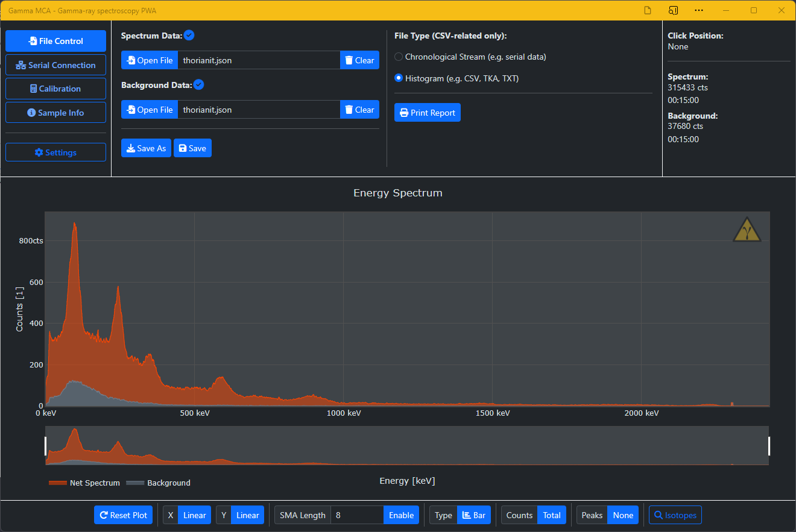Reset the plot view
This screenshot has height=532, width=796.
124,515
